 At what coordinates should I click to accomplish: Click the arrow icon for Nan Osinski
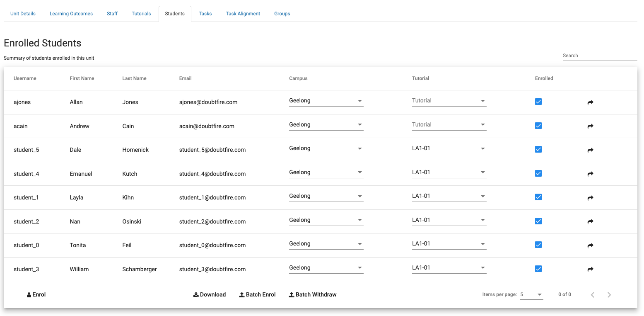(590, 222)
